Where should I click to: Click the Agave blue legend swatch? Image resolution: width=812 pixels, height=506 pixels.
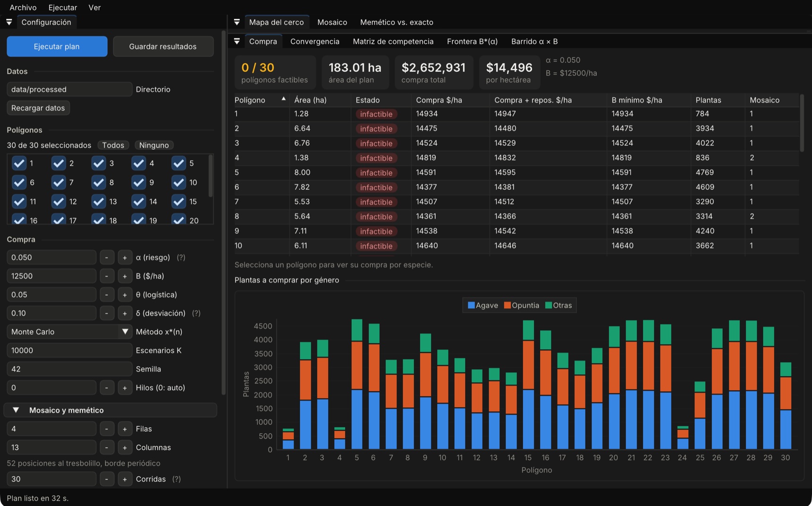pos(471,305)
